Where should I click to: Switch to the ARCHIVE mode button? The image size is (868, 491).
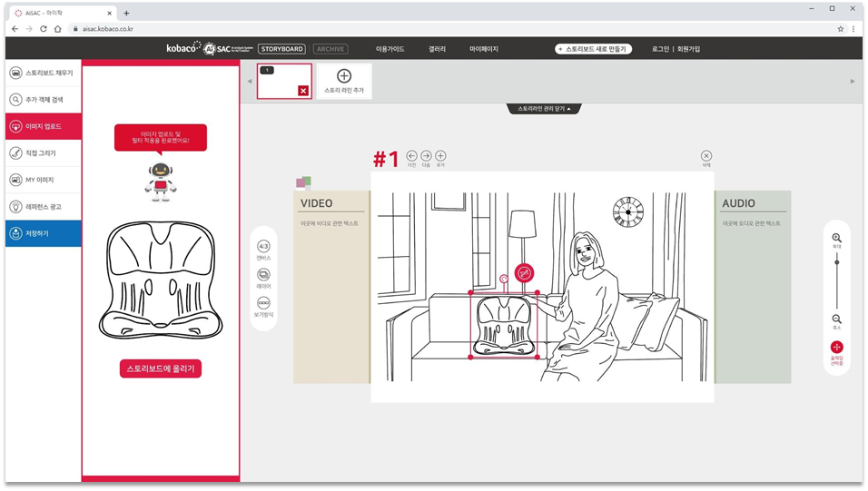pyautogui.click(x=330, y=49)
